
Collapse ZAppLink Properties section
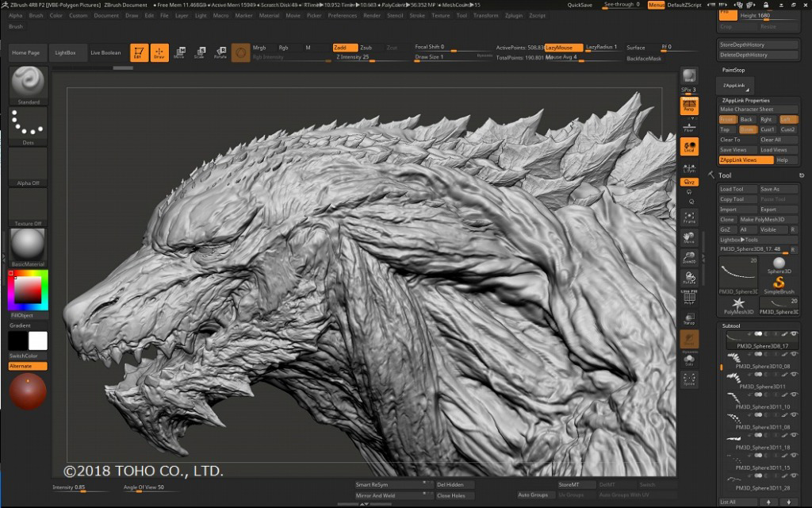pos(745,101)
